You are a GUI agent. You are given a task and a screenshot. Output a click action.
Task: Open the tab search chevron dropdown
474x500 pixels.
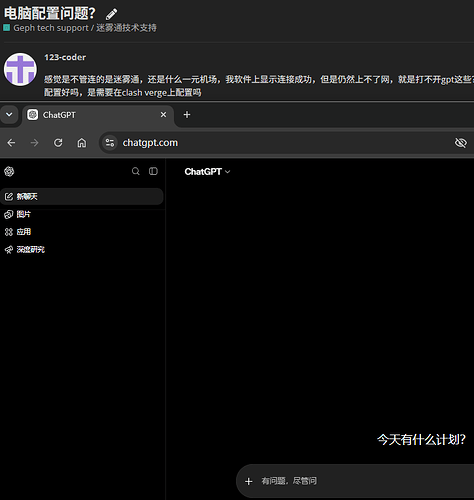[9, 115]
